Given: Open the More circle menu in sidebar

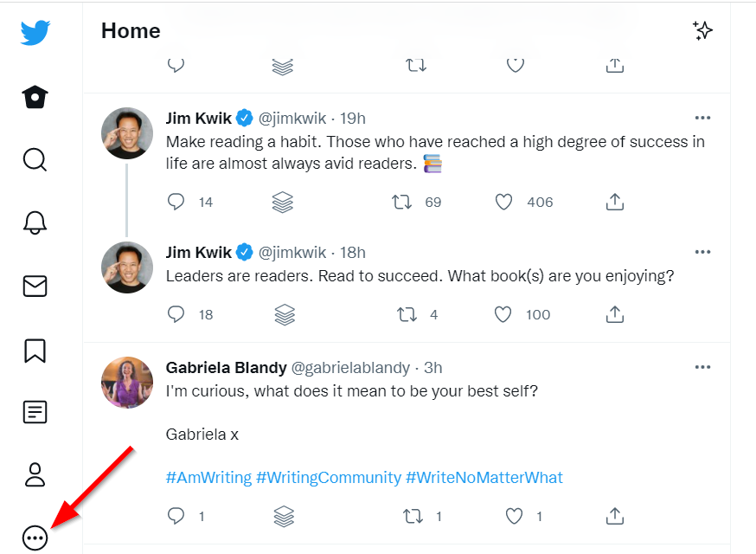Looking at the screenshot, I should pyautogui.click(x=35, y=538).
